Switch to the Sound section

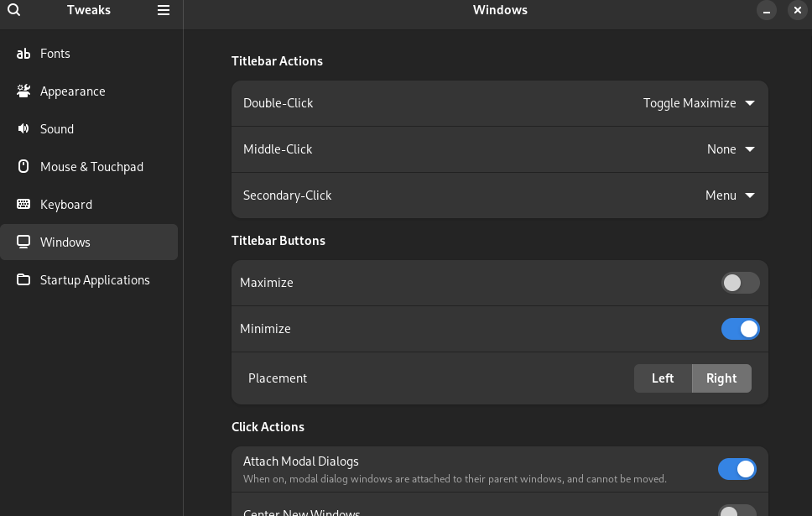[89, 128]
